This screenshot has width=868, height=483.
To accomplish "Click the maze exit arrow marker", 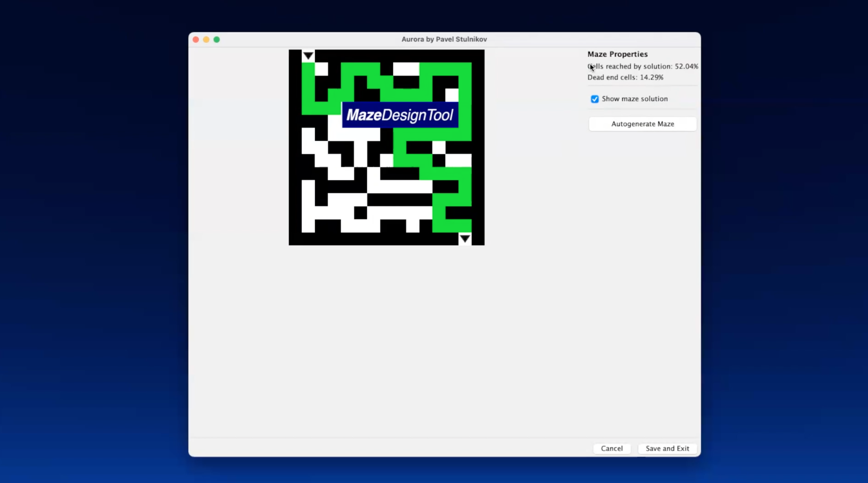I will (x=465, y=239).
